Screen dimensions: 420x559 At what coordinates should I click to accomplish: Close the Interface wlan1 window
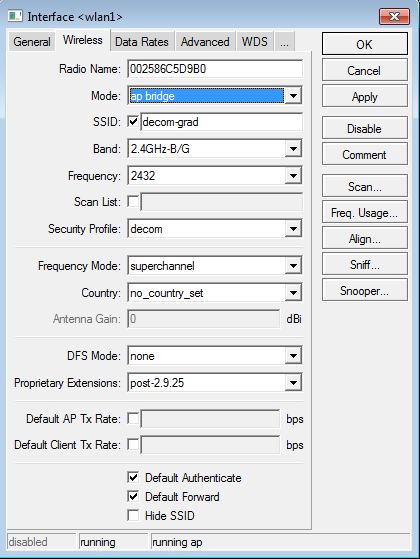[x=394, y=16]
